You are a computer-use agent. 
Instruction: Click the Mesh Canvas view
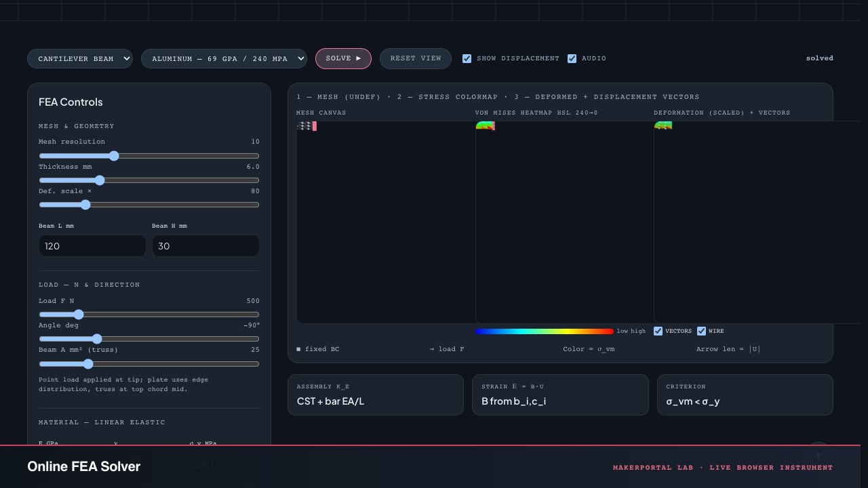386,222
